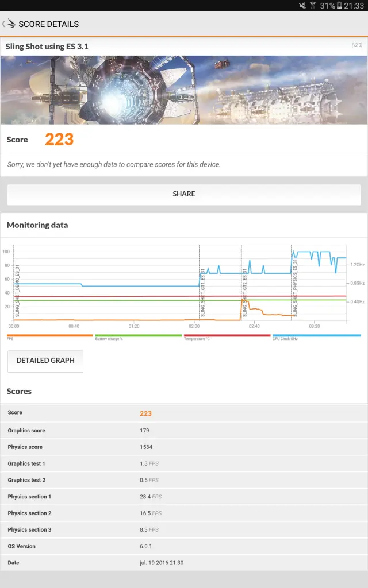
Task: Click the red Temperature legend bar
Action: (x=227, y=335)
